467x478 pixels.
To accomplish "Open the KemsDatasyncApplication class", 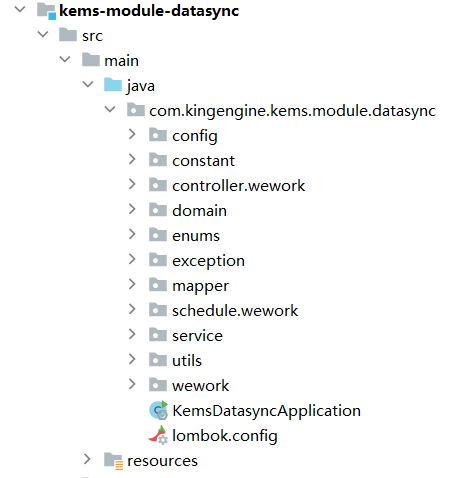I will click(x=266, y=411).
